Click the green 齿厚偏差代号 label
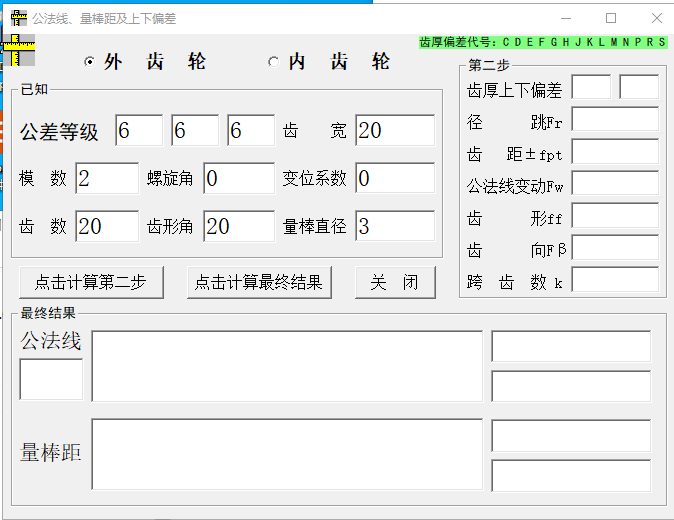Image resolution: width=674 pixels, height=520 pixels. [543, 42]
